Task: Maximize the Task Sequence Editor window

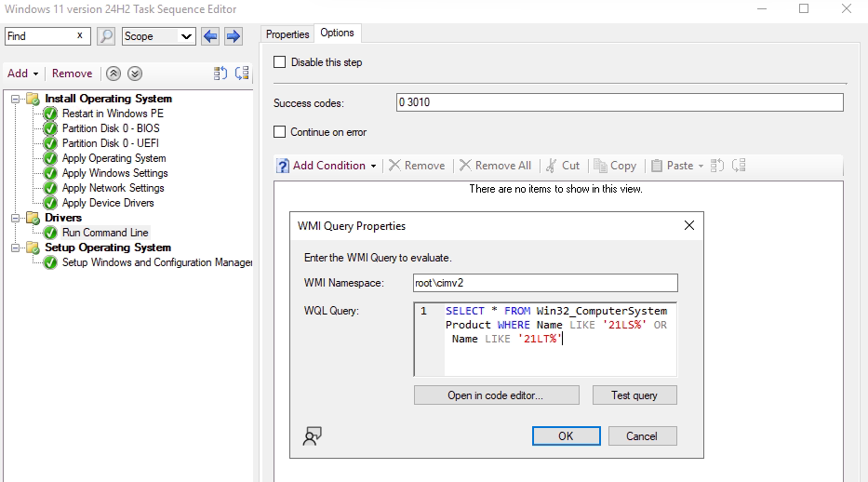Action: pyautogui.click(x=804, y=9)
